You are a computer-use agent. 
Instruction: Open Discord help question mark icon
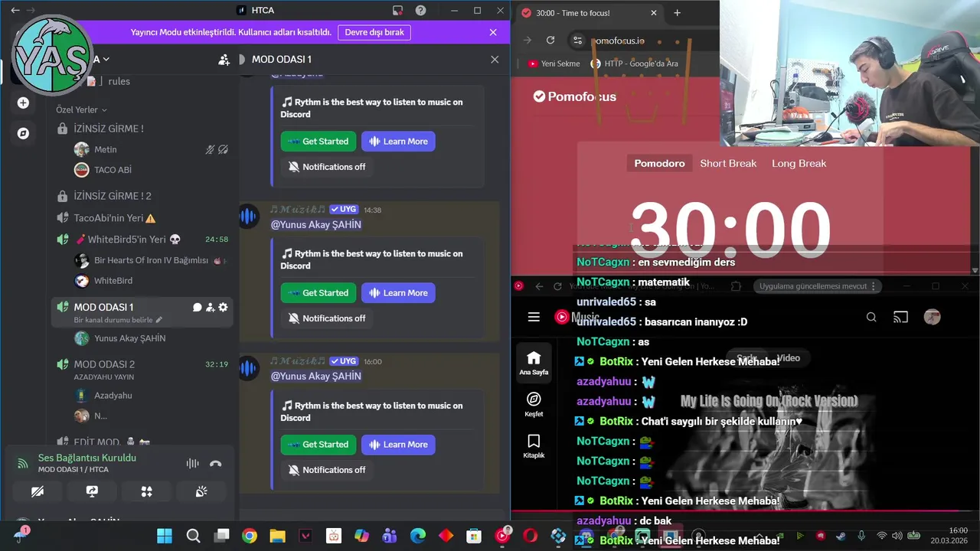(420, 11)
